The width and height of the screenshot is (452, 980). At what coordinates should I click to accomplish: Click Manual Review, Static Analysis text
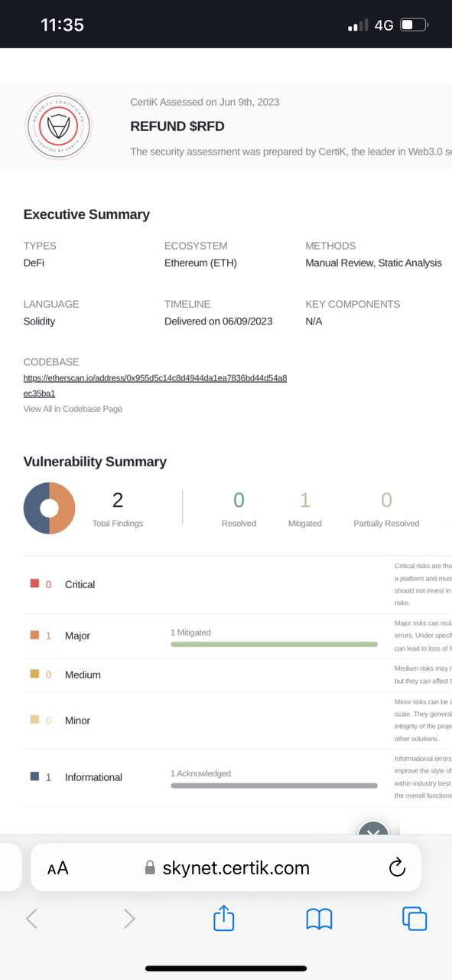[373, 263]
